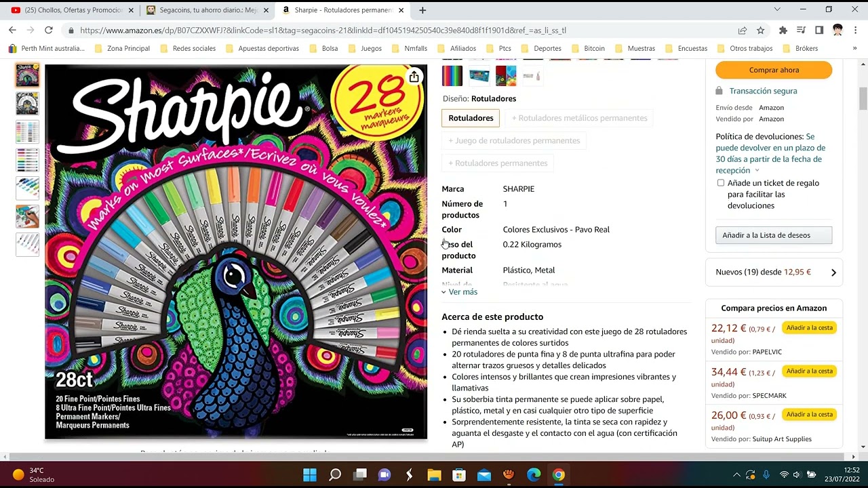The width and height of the screenshot is (868, 488).
Task: Open Microsoft Store from the taskbar
Action: tap(459, 474)
